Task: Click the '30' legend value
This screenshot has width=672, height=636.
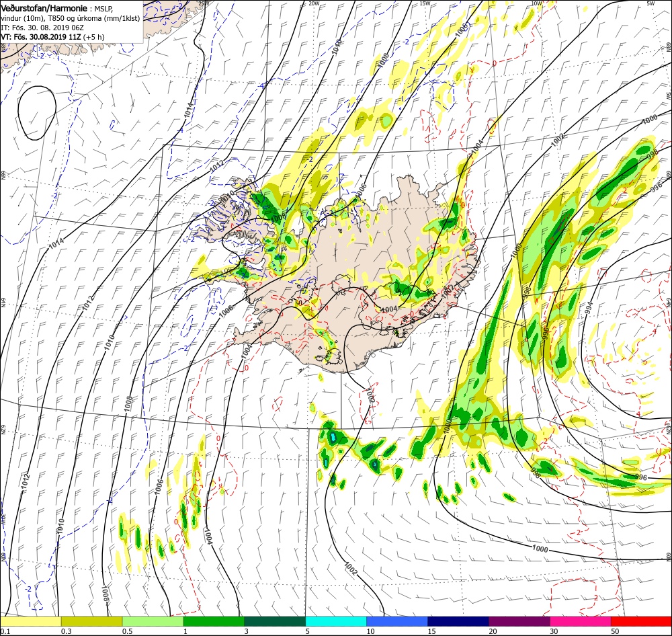Action: pos(554,631)
